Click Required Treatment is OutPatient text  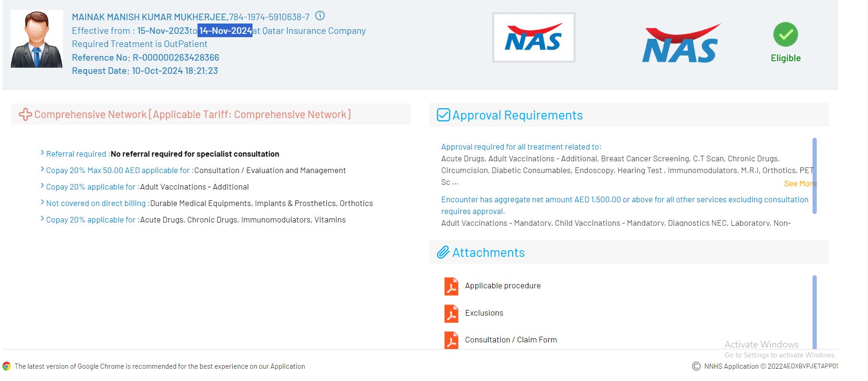(140, 44)
